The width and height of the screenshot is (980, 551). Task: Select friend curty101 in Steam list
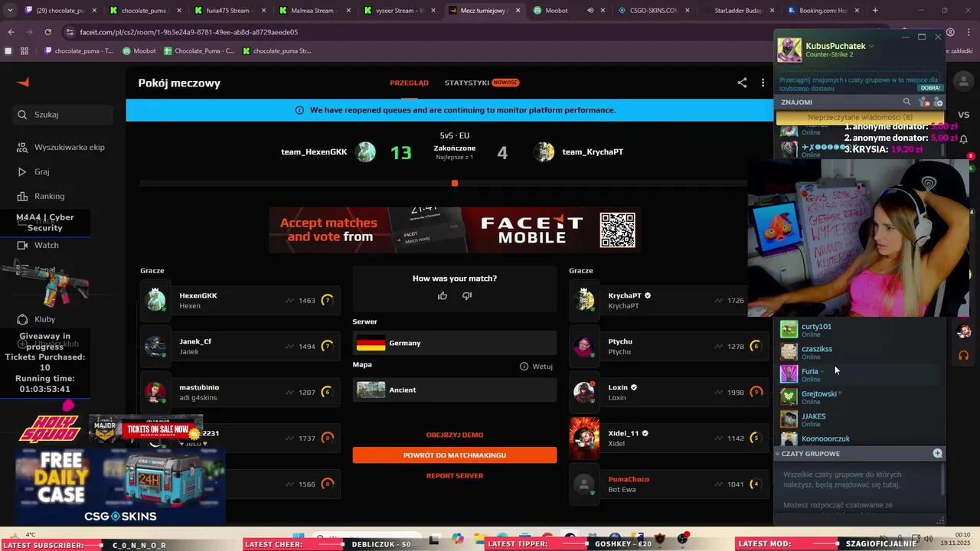point(859,330)
